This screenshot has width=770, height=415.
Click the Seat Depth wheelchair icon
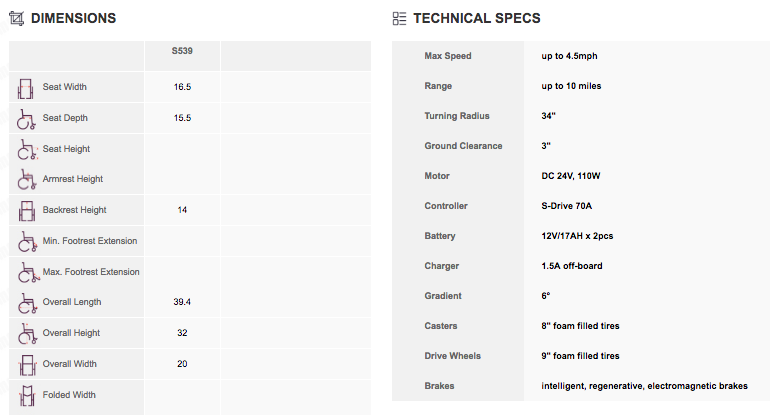26,119
